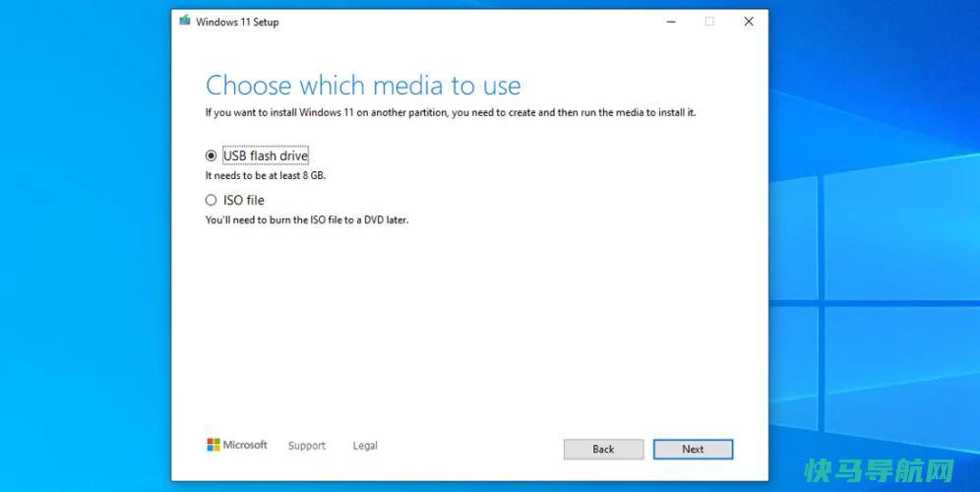Open the Legal link
The image size is (980, 492).
pyautogui.click(x=365, y=446)
